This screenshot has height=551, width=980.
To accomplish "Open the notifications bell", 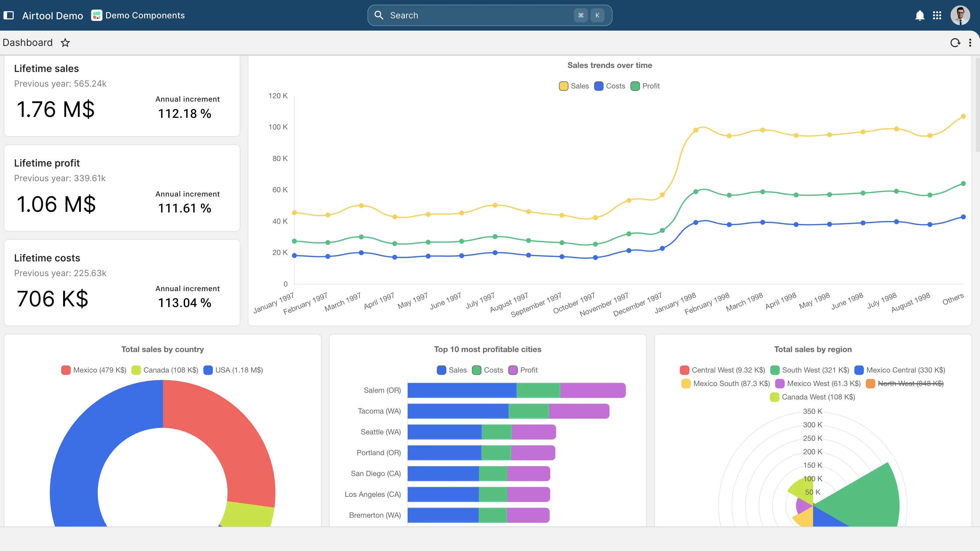I will pyautogui.click(x=919, y=15).
